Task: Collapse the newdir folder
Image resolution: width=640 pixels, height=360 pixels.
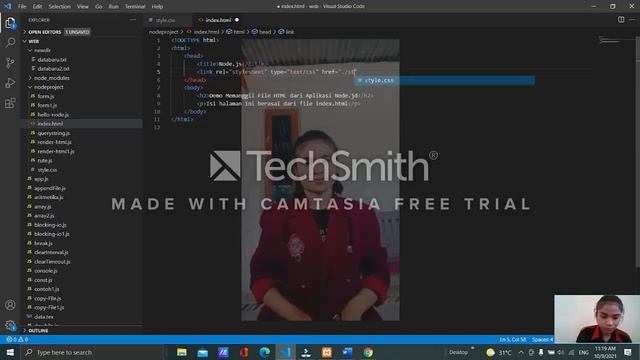Action: [x=42, y=50]
